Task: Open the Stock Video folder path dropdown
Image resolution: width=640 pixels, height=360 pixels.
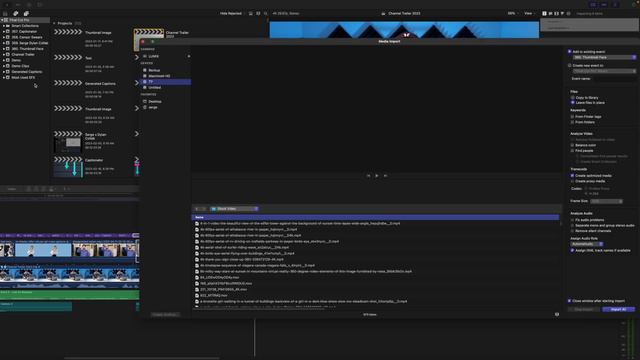Action: click(x=234, y=209)
